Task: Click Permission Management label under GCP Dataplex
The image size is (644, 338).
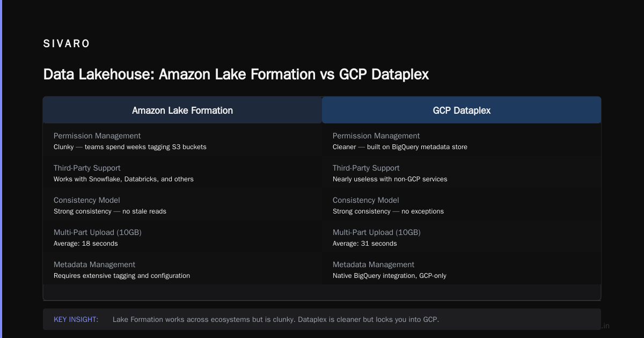Action: pyautogui.click(x=376, y=136)
